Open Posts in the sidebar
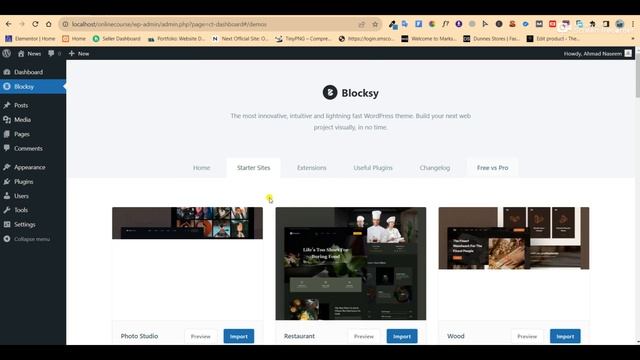Screen dimensions: 640x360 point(33,105)
